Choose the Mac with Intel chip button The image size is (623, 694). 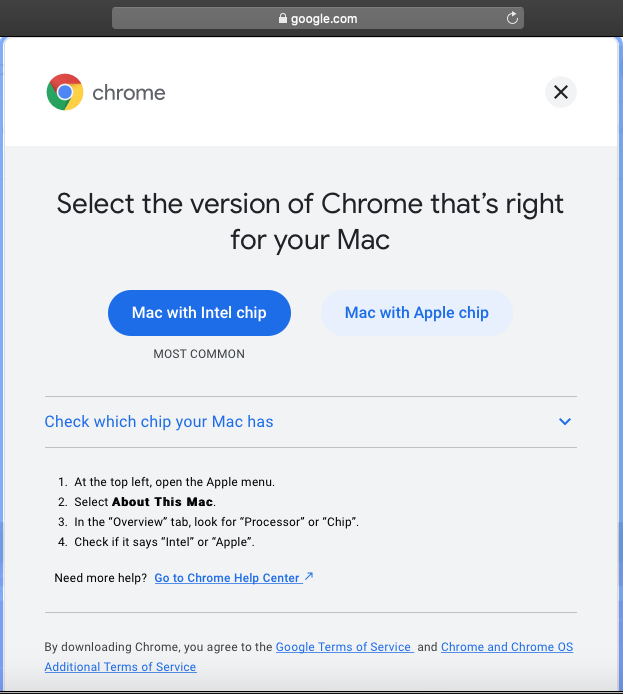pyautogui.click(x=199, y=313)
